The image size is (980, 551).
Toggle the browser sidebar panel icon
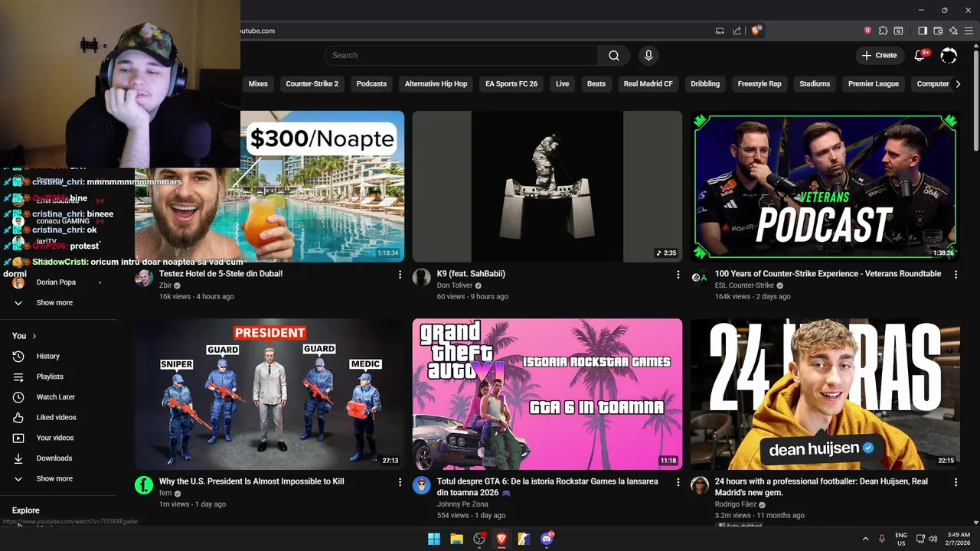click(x=923, y=31)
